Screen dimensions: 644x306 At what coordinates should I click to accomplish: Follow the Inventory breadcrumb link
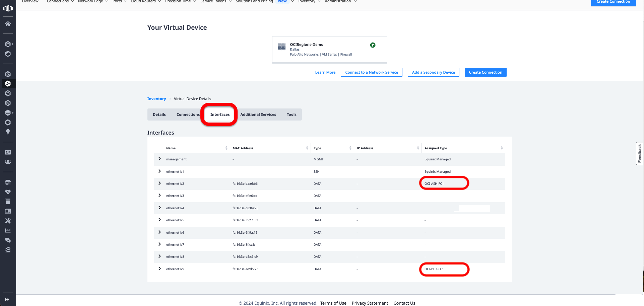tap(156, 99)
